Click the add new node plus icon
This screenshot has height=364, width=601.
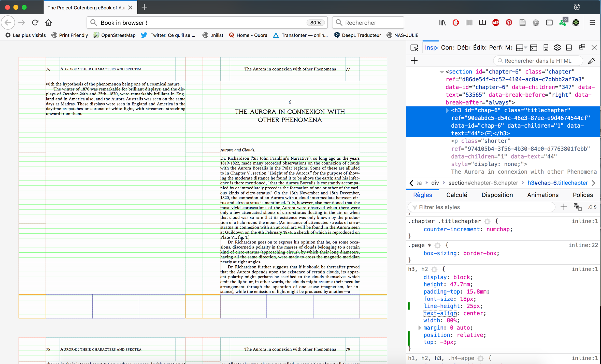(414, 61)
